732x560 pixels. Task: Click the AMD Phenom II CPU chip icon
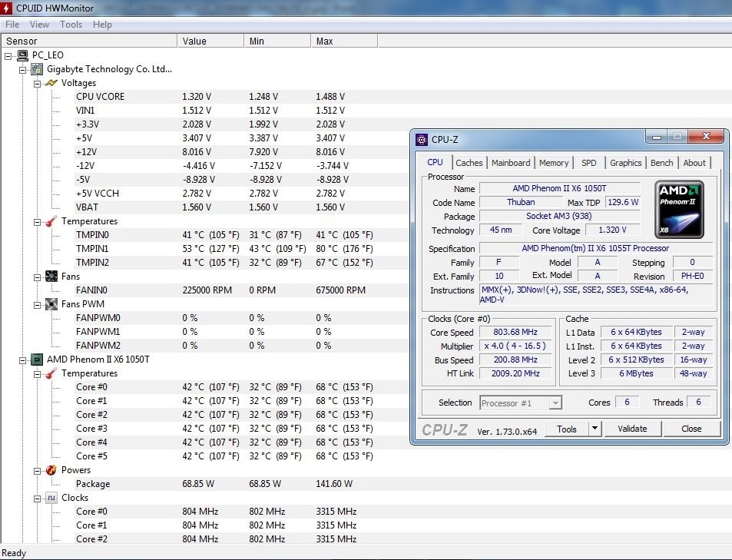click(37, 360)
